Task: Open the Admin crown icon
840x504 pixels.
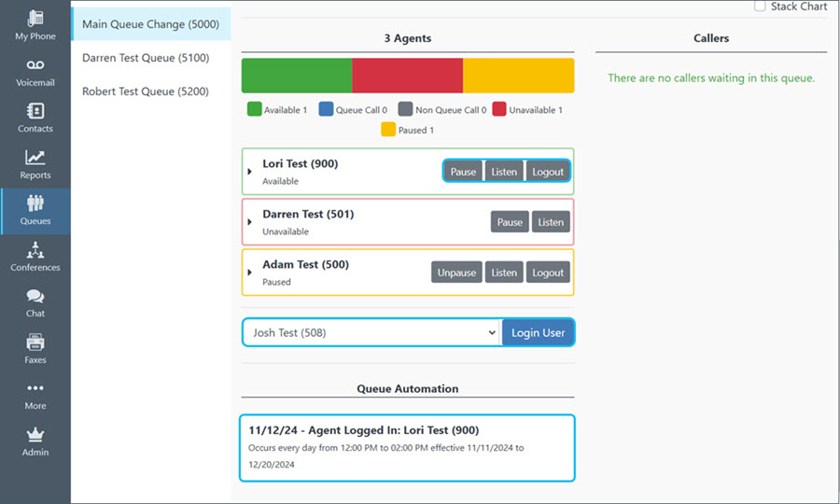Action: pyautogui.click(x=35, y=434)
